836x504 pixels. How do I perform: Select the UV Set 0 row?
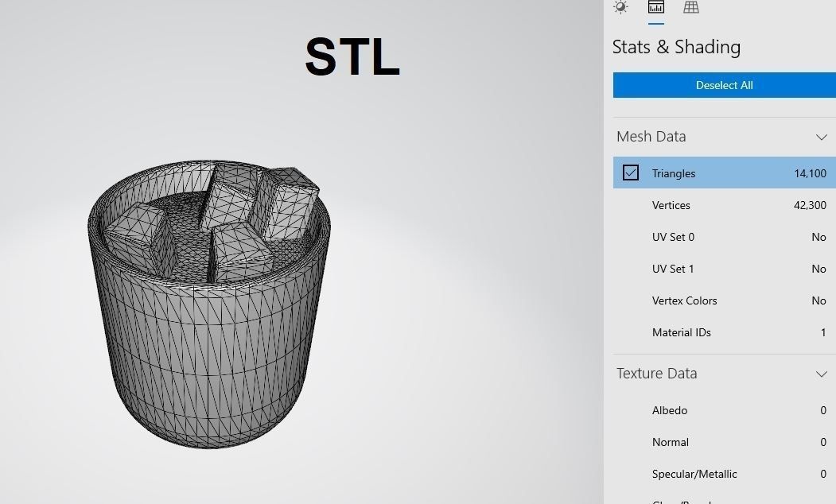724,237
